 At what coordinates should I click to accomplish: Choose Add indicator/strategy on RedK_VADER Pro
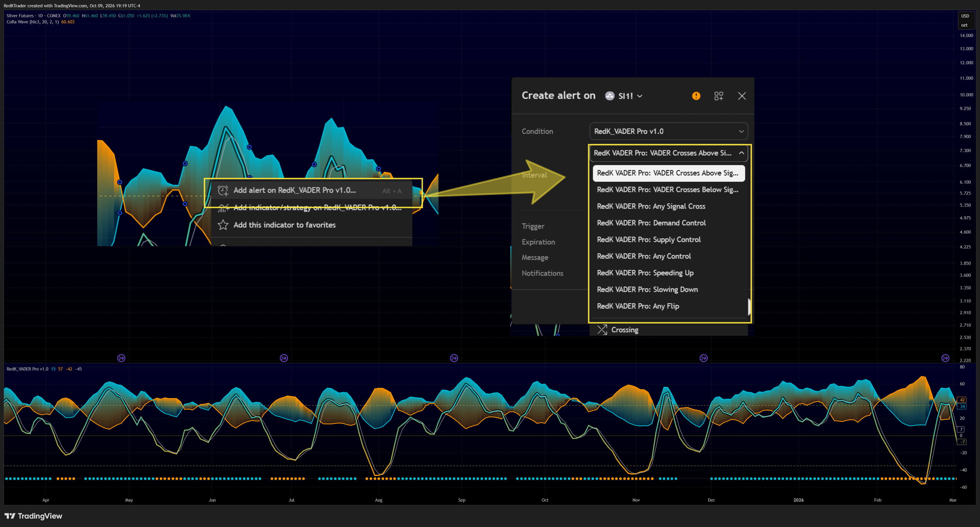coord(312,207)
